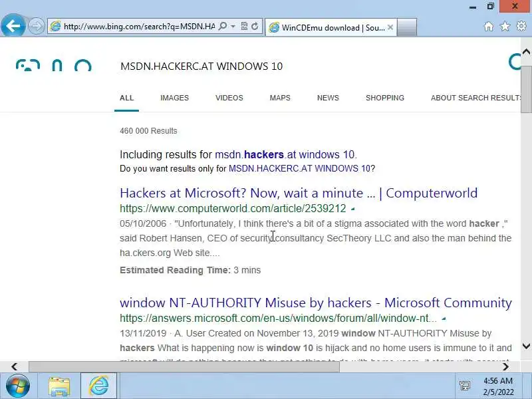The image size is (532, 399).
Task: Open a new blank tab
Action: [x=407, y=27]
